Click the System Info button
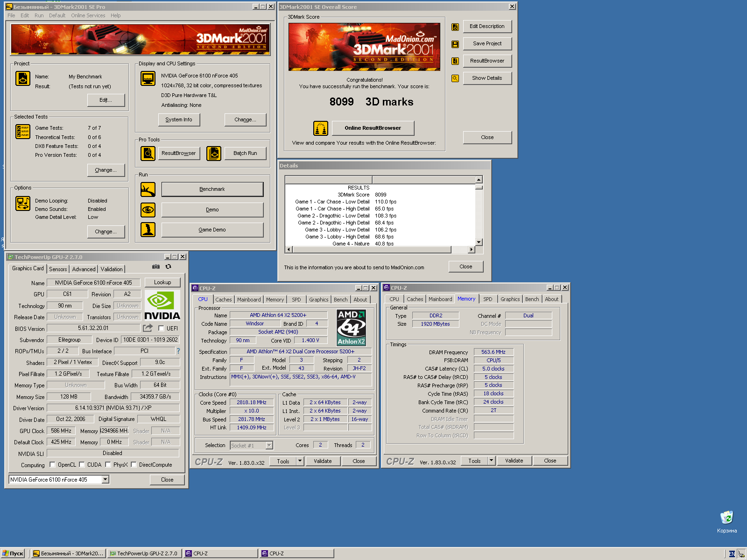Screen dimensions: 747x560 click(x=179, y=119)
